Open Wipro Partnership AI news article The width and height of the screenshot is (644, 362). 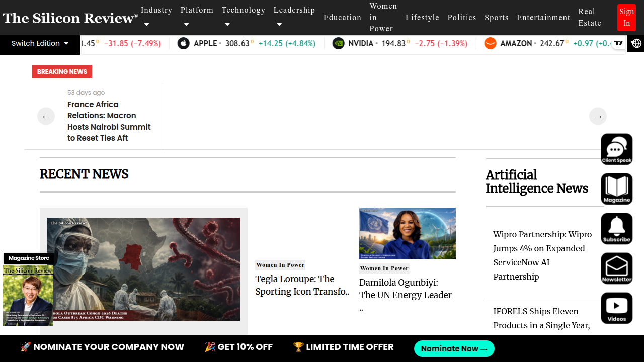[543, 255]
